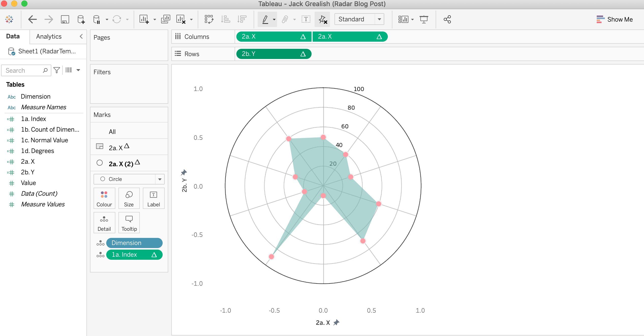The height and width of the screenshot is (336, 644).
Task: Click the field Search input box
Action: [23, 70]
